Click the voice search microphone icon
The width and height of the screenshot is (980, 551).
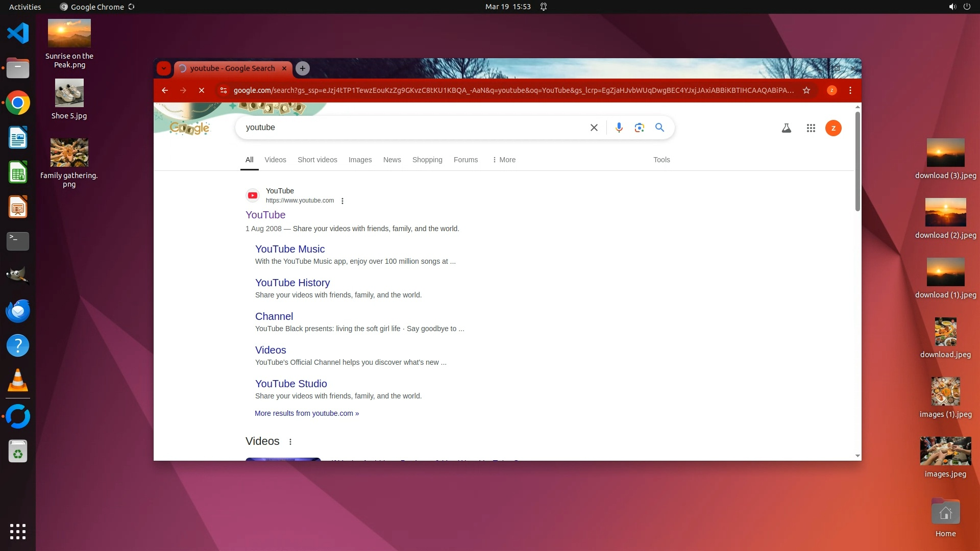tap(619, 128)
